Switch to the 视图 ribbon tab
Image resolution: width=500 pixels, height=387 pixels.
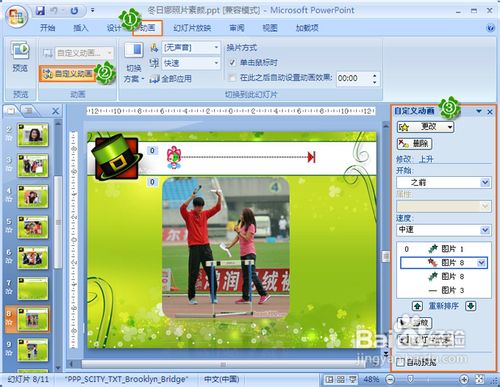270,28
